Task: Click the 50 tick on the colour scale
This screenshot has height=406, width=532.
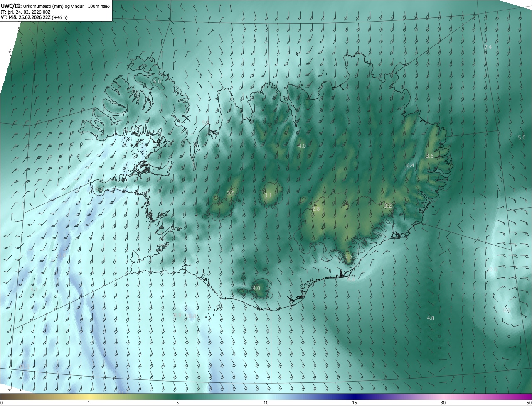Action: click(x=529, y=403)
